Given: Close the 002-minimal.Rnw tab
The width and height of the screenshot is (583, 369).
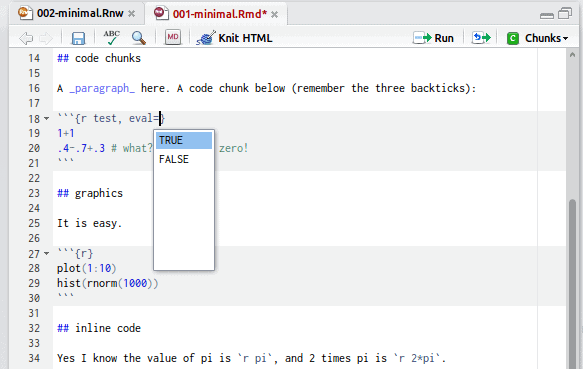Looking at the screenshot, I should (x=132, y=14).
